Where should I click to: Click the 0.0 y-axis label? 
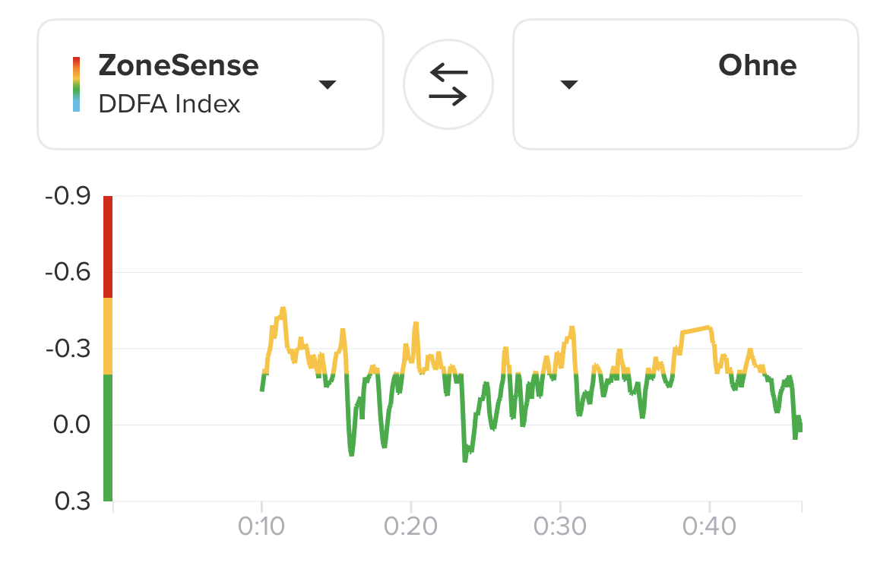pyautogui.click(x=71, y=425)
